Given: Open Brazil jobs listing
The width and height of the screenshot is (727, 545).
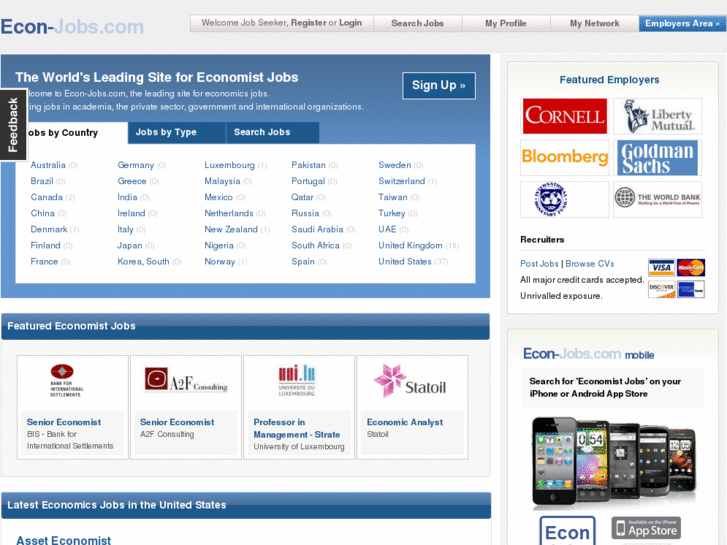Looking at the screenshot, I should point(42,181).
